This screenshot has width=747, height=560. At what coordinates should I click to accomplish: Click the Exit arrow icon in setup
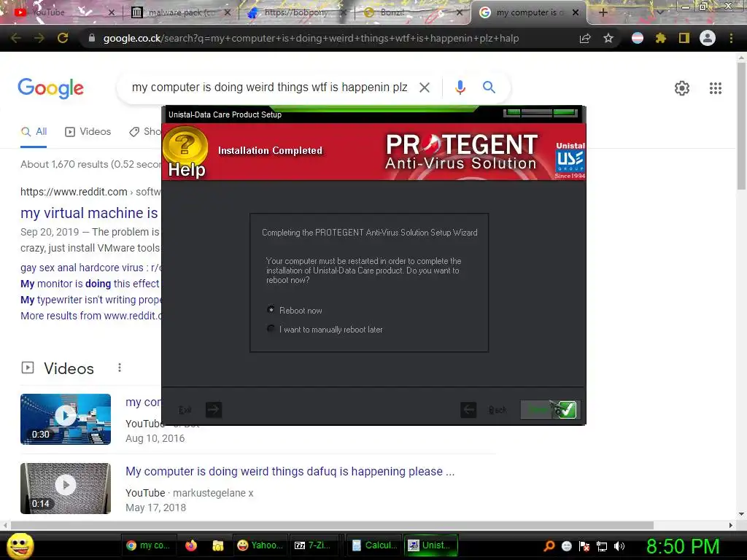coord(214,410)
